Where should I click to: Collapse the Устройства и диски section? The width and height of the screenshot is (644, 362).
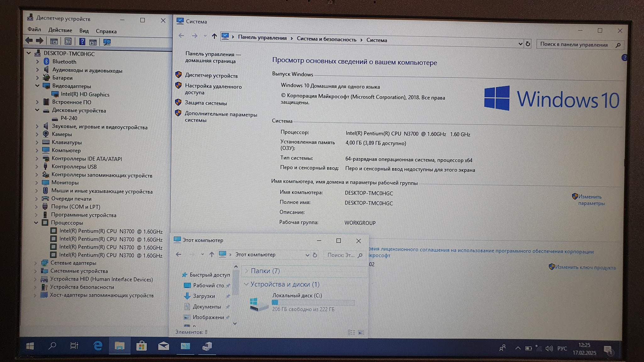click(246, 284)
